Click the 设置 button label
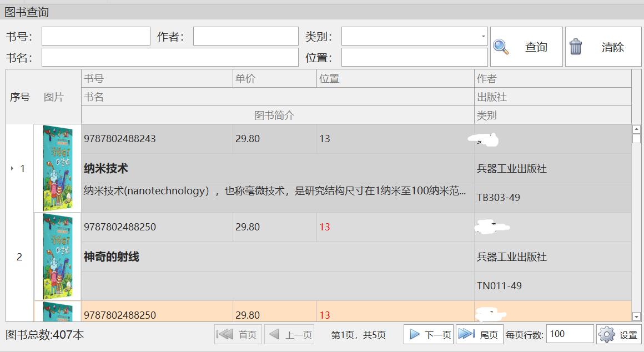This screenshot has height=352, width=644. tap(628, 335)
